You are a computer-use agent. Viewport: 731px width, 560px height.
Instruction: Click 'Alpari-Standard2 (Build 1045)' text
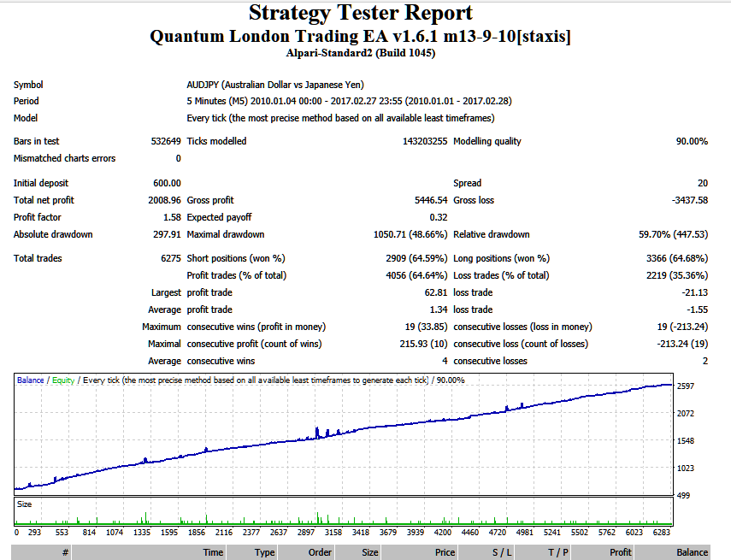point(361,53)
